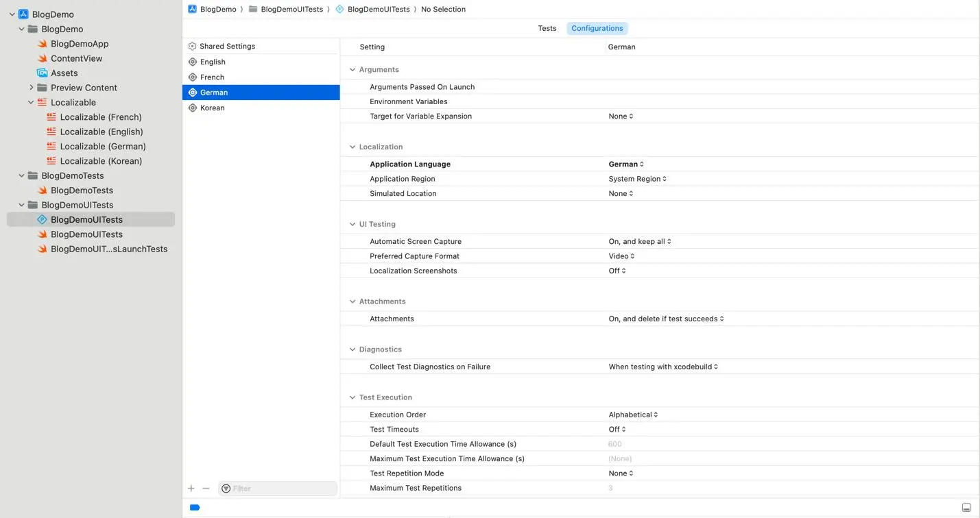
Task: Switch to the Tests tab
Action: coord(547,28)
